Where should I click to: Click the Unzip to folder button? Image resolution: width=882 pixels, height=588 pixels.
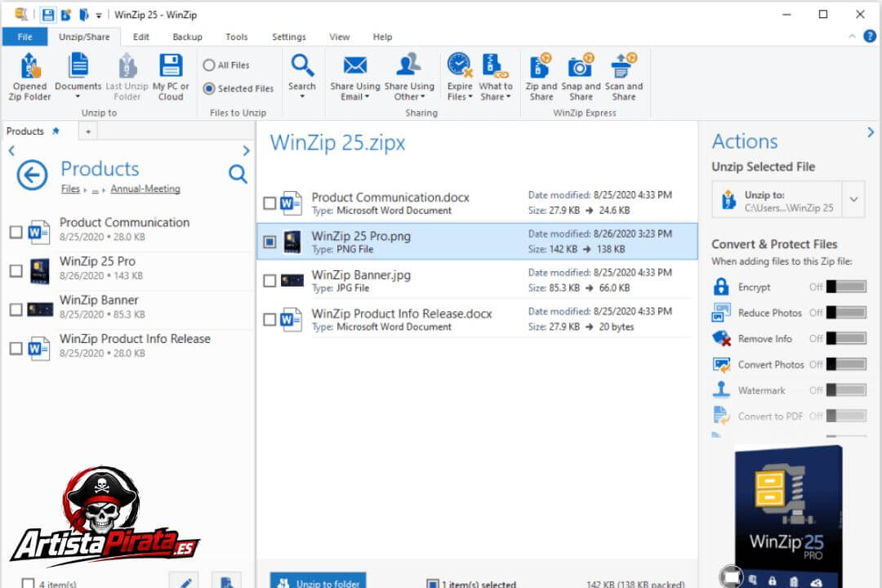pos(318,581)
